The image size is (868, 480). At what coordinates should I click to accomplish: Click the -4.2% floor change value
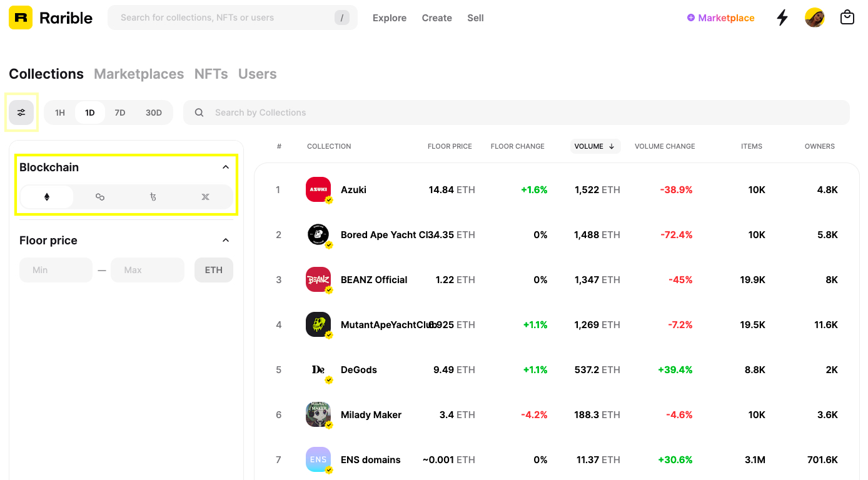pyautogui.click(x=534, y=414)
